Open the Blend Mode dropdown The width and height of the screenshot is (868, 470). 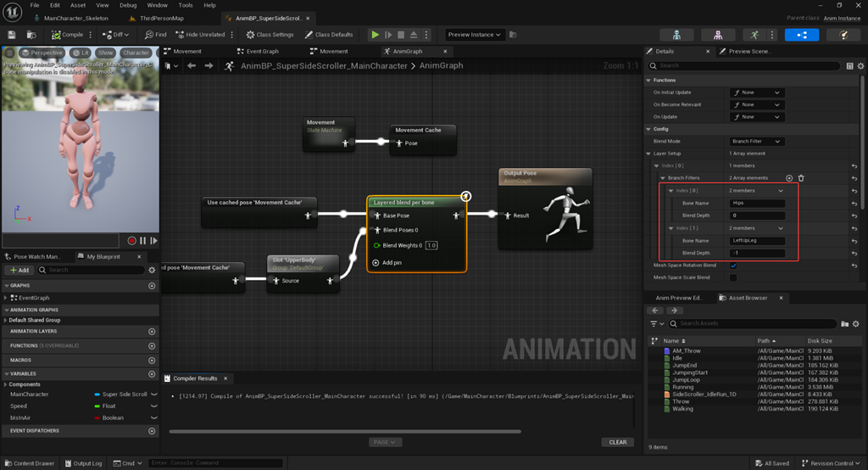756,142
